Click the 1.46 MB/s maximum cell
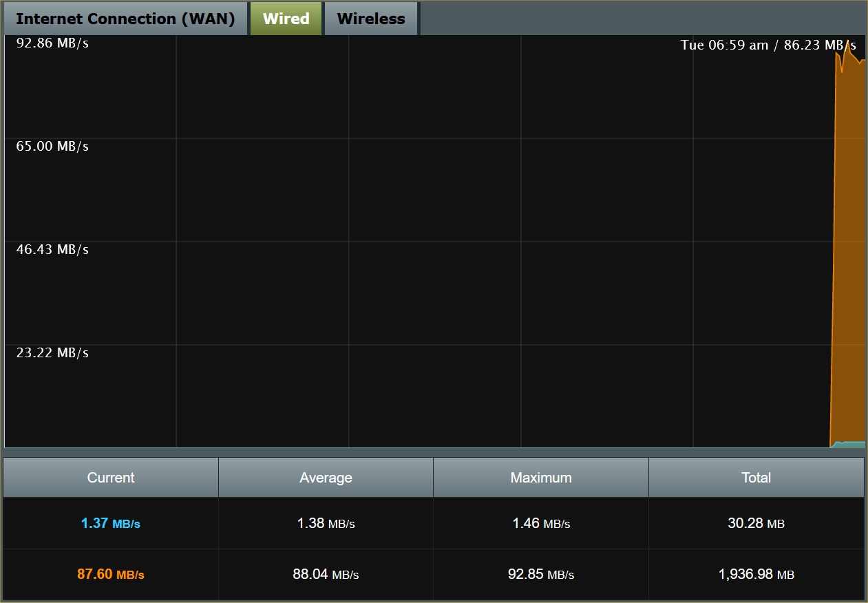The width and height of the screenshot is (868, 603). coord(541,523)
